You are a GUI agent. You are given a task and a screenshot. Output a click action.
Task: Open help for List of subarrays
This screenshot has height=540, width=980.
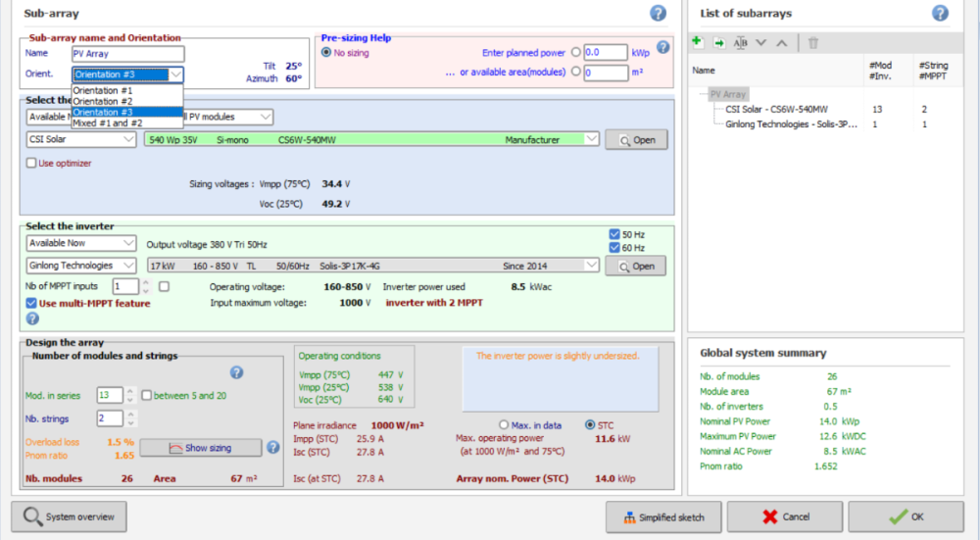click(x=940, y=13)
